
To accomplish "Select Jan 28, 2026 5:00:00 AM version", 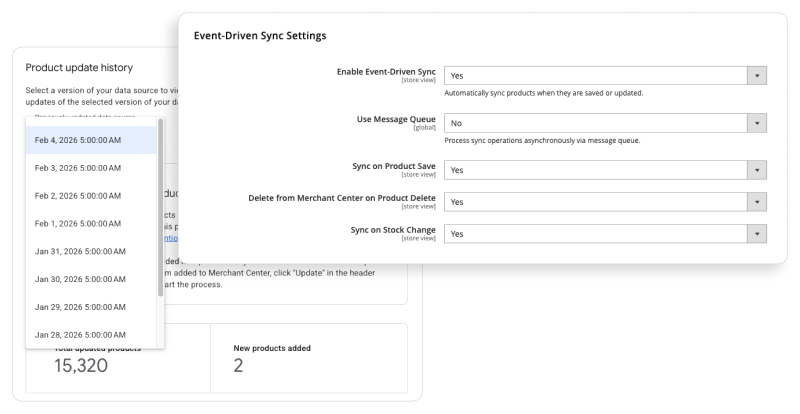I will (90, 334).
